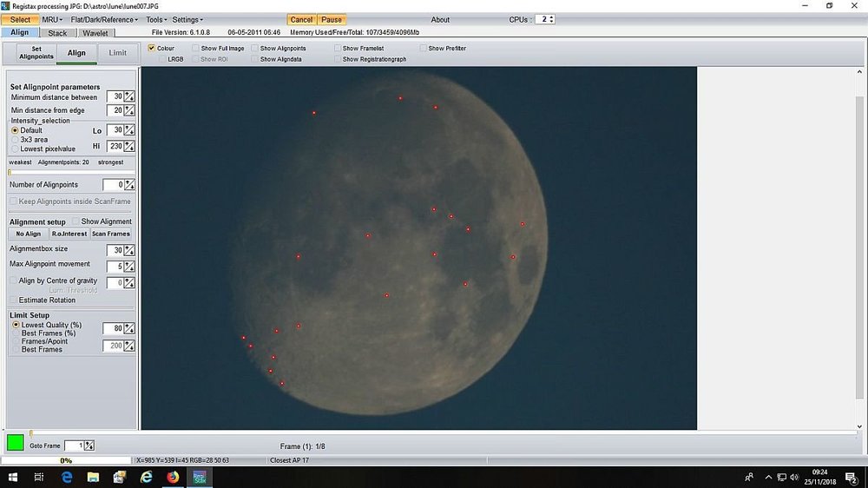This screenshot has width=868, height=488.
Task: Adjust the Hi intensity stepper
Action: pos(129,146)
